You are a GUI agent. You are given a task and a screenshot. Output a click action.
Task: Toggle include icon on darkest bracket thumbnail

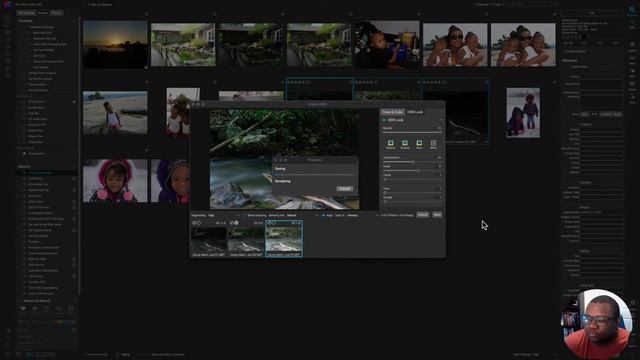click(x=194, y=223)
